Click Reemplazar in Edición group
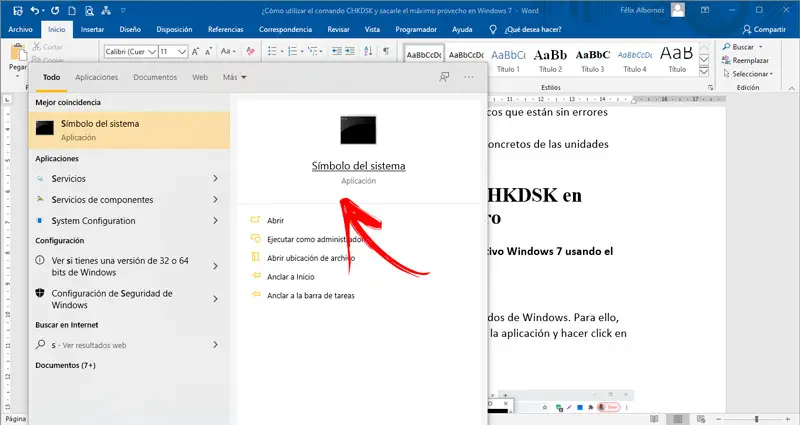The height and width of the screenshot is (425, 800). click(x=745, y=60)
